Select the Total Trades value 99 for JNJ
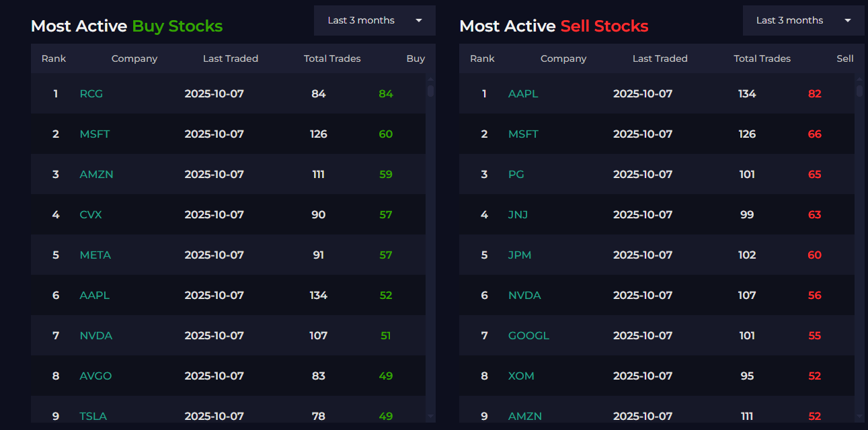The width and height of the screenshot is (868, 430). 747,214
